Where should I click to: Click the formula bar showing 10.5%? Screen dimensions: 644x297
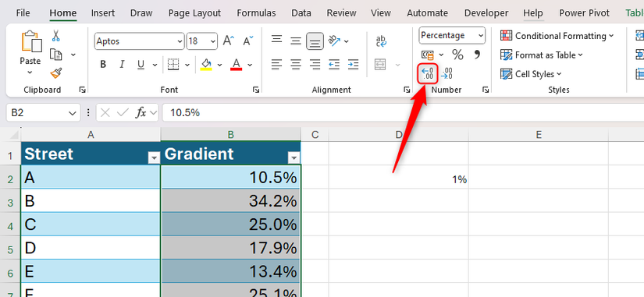pyautogui.click(x=403, y=113)
